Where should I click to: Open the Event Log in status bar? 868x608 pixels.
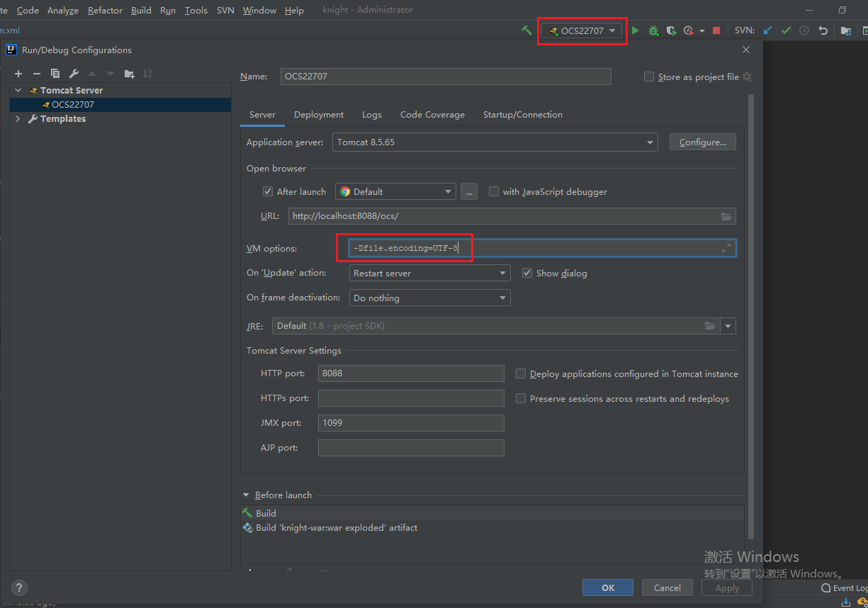[845, 588]
